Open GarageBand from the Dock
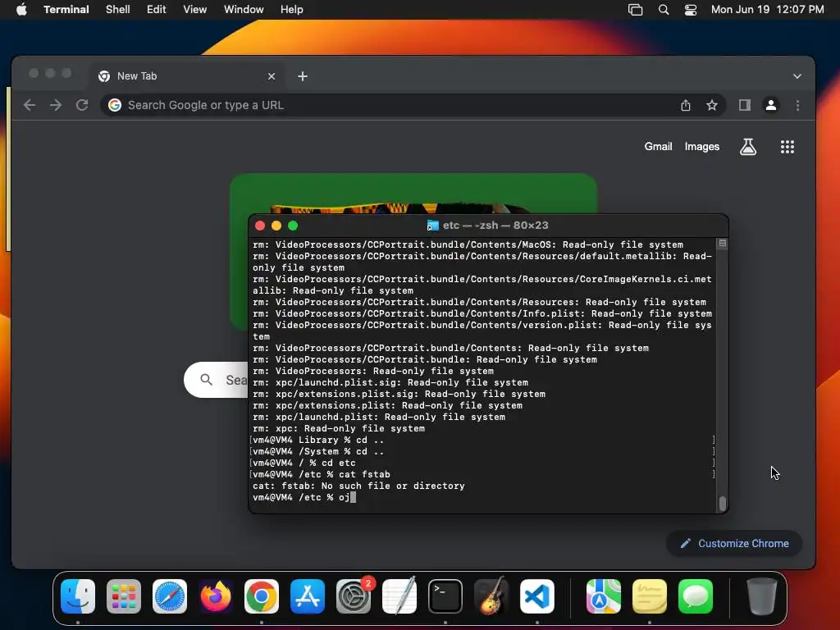 tap(491, 596)
